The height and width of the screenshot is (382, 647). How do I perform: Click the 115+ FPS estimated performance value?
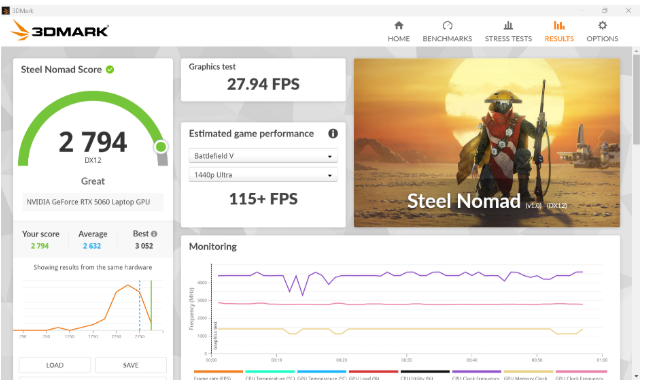[x=263, y=199]
